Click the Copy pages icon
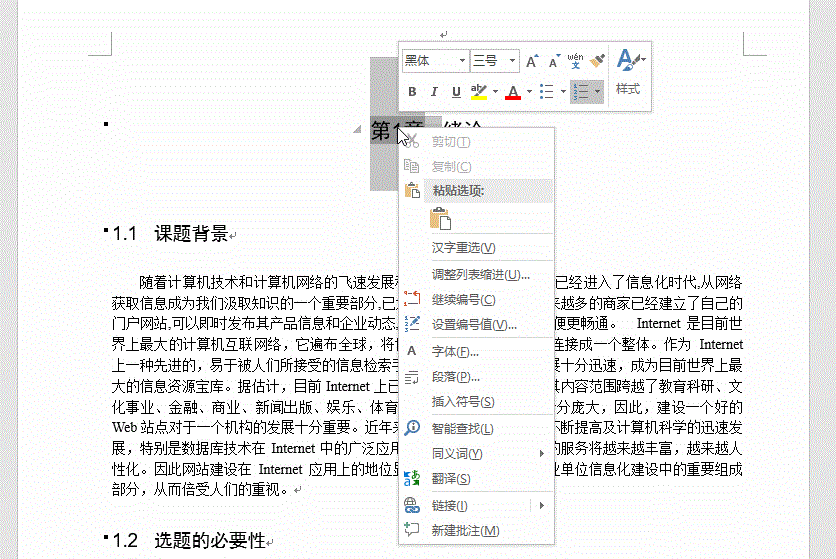The height and width of the screenshot is (559, 836). pyautogui.click(x=412, y=166)
